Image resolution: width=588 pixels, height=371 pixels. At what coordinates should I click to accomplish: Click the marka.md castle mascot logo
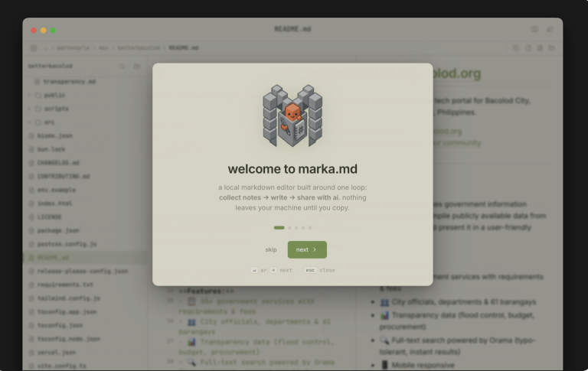click(x=292, y=116)
